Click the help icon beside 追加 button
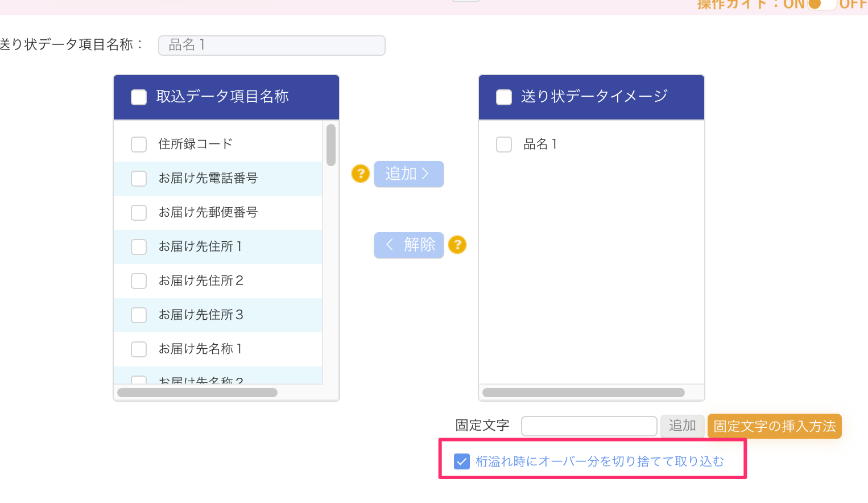The image size is (868, 503). pos(361,174)
